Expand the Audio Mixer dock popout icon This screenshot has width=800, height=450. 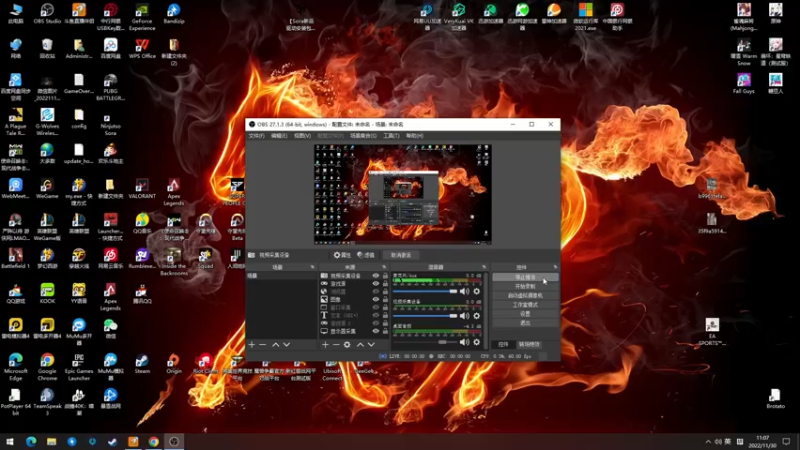[x=485, y=267]
